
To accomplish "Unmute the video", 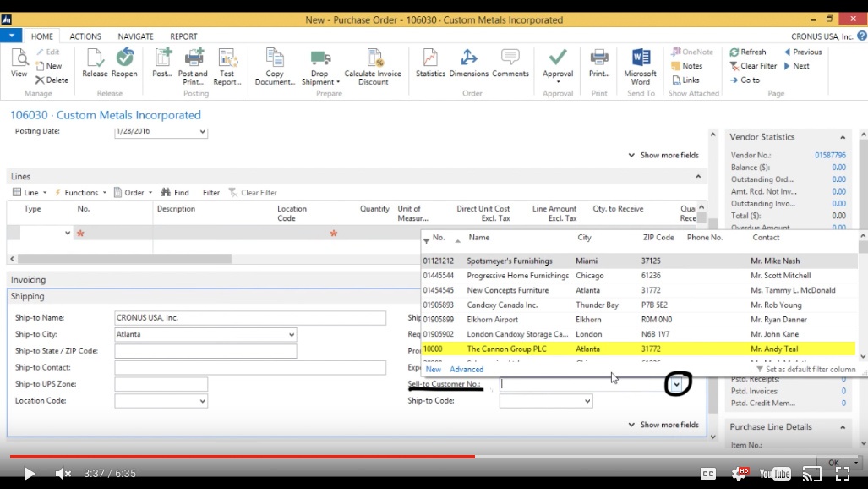I will click(x=63, y=474).
